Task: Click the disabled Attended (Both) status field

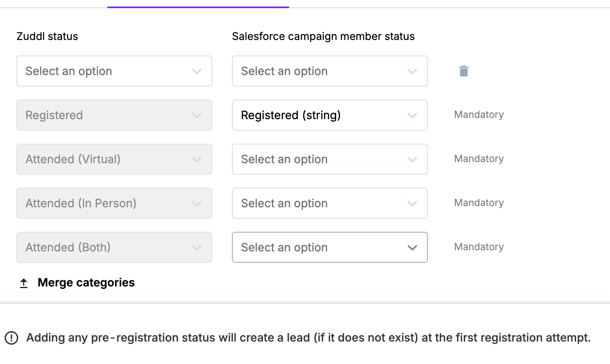Action: [x=114, y=247]
